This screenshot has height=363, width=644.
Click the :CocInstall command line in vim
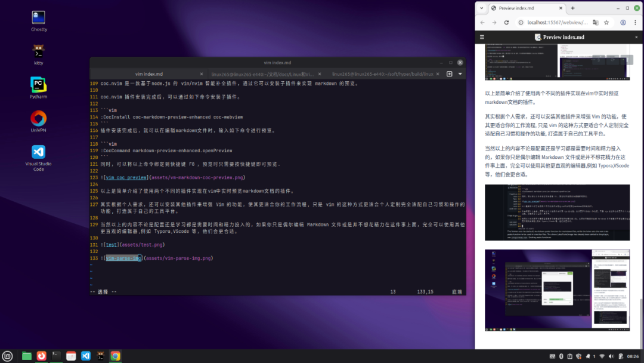pos(172,117)
